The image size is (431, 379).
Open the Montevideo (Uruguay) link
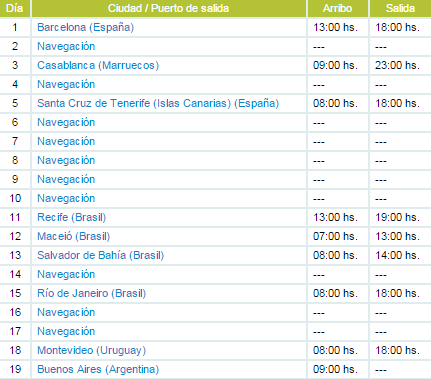click(92, 350)
